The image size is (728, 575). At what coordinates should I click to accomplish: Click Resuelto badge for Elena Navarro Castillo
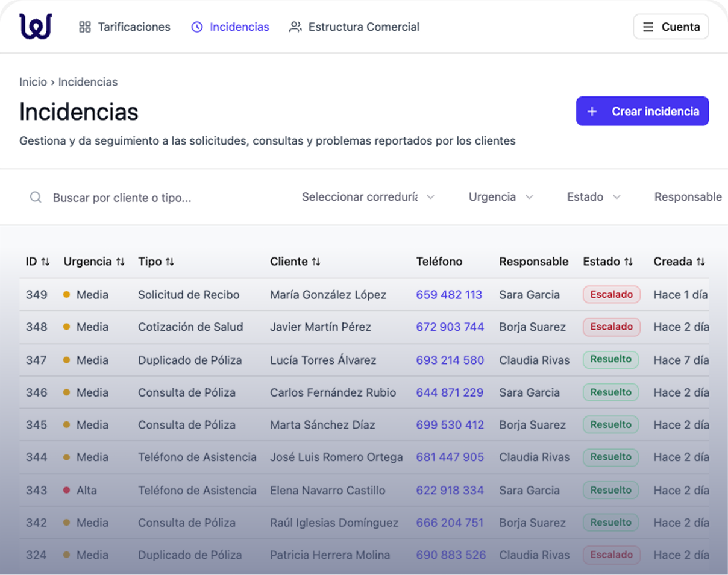(610, 490)
